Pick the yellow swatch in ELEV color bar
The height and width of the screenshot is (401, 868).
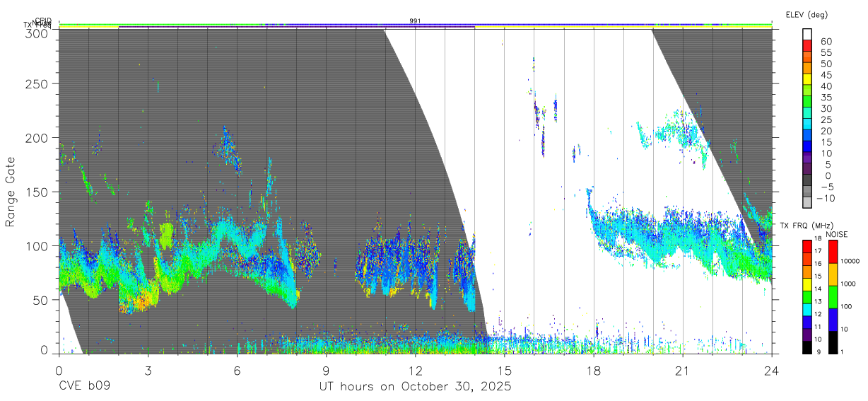pos(808,80)
